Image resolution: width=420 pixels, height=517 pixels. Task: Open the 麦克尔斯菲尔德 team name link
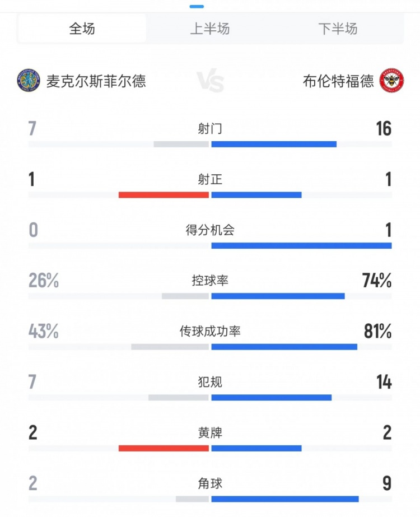95,81
